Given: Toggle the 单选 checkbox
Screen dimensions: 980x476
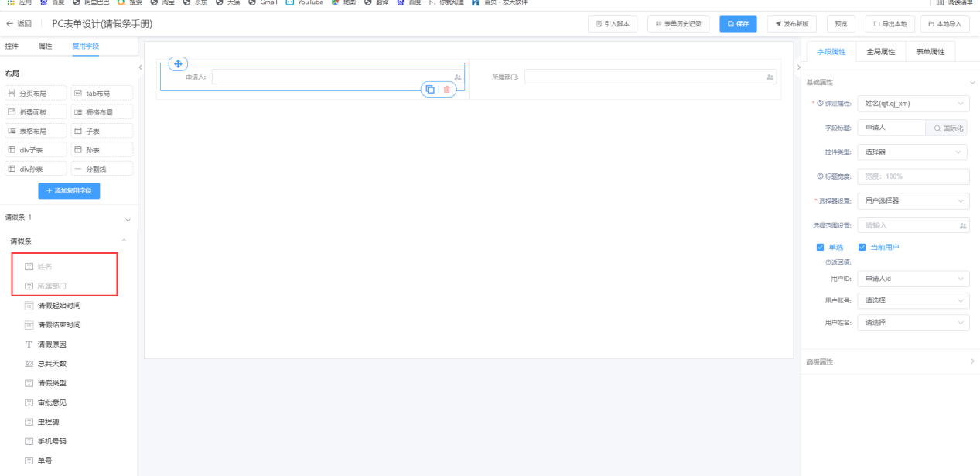Looking at the screenshot, I should (x=821, y=248).
